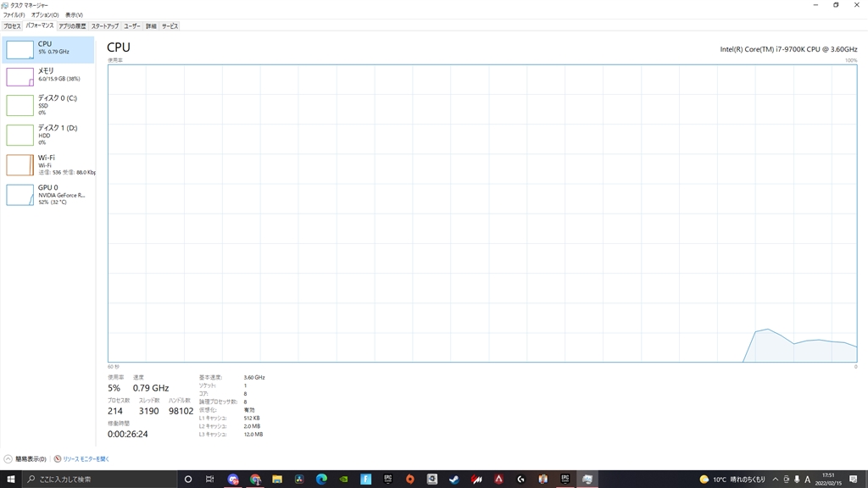The height and width of the screenshot is (488, 868).
Task: Click the 12.0 MB L3 cache value
Action: point(253,435)
